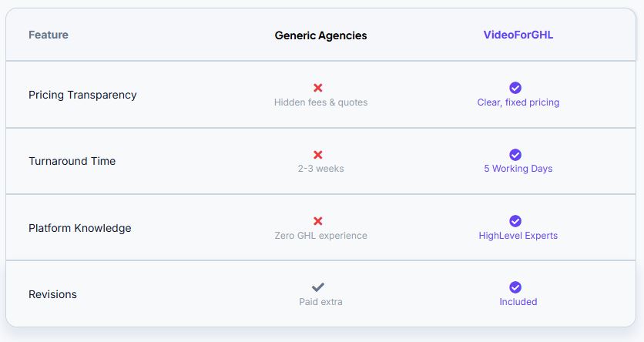The image size is (644, 342).
Task: Click the gray checkmark above Paid extra
Action: 318,287
